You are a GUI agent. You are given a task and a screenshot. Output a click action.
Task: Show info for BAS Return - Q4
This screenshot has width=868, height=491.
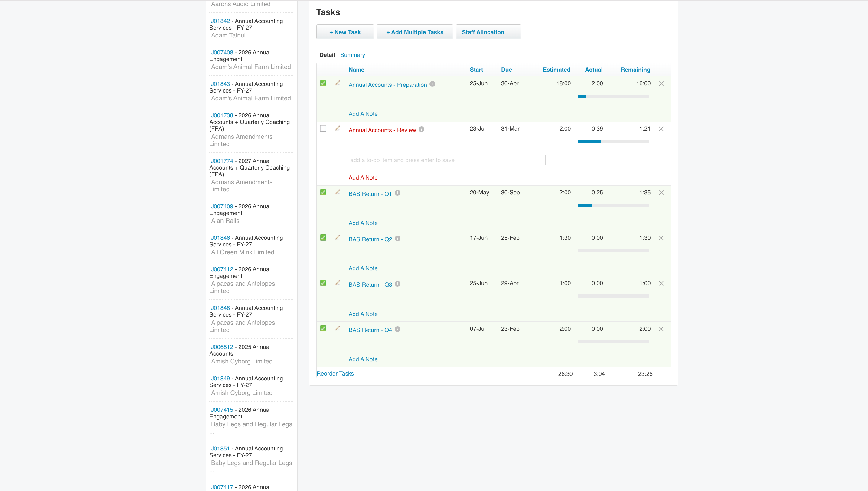tap(397, 330)
